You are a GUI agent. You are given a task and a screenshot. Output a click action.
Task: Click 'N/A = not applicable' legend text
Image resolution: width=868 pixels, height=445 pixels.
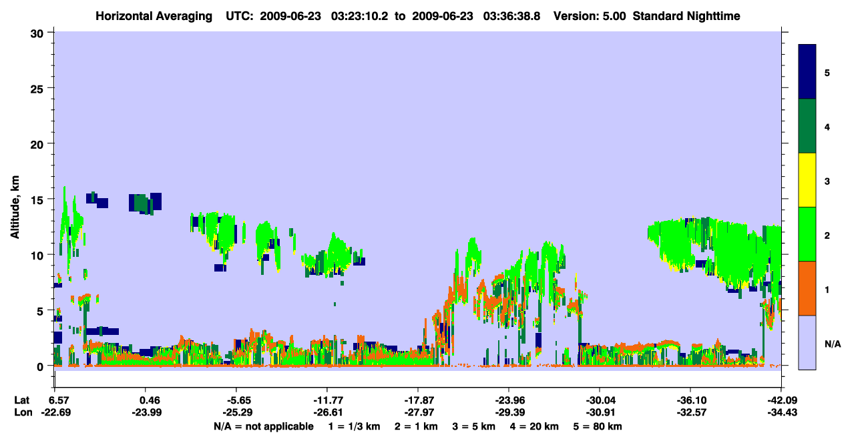coord(263,426)
